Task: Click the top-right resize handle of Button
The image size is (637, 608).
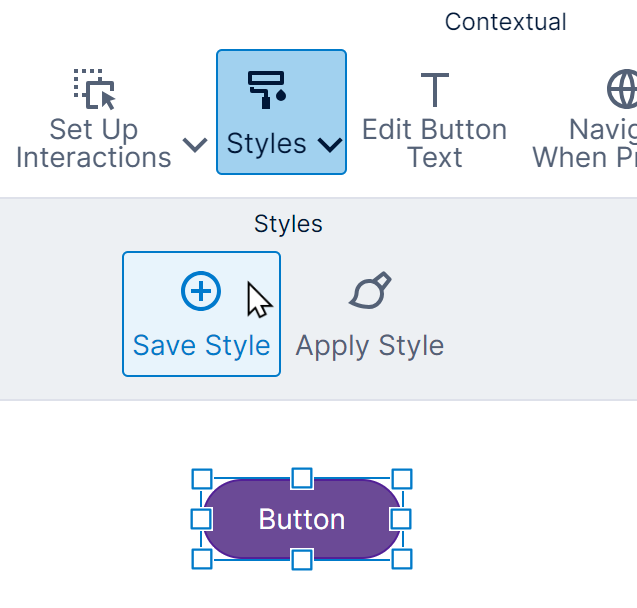Action: point(401,479)
